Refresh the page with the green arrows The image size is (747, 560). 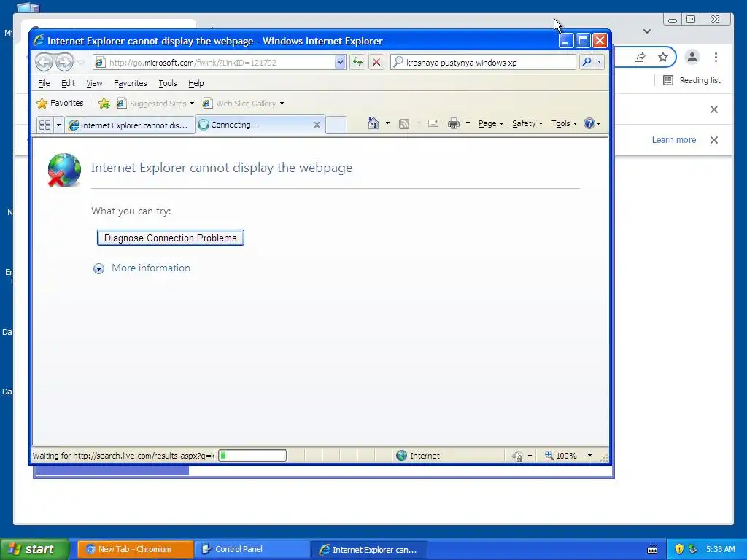click(x=357, y=63)
